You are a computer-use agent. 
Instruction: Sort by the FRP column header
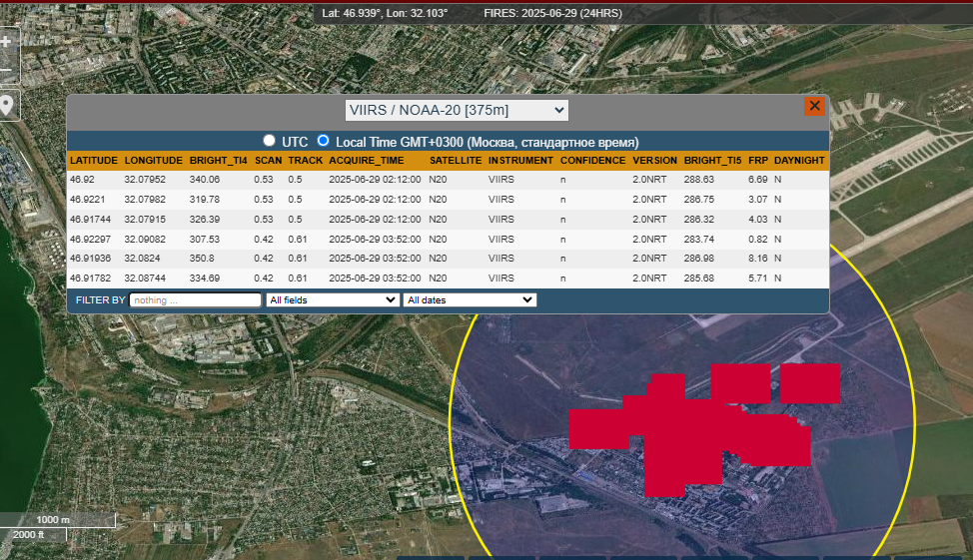click(758, 160)
